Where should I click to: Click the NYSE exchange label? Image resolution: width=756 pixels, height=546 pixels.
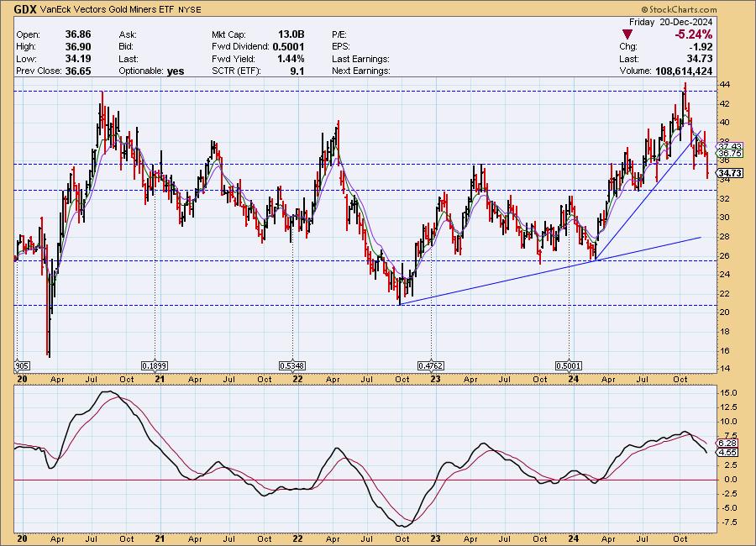pos(190,9)
